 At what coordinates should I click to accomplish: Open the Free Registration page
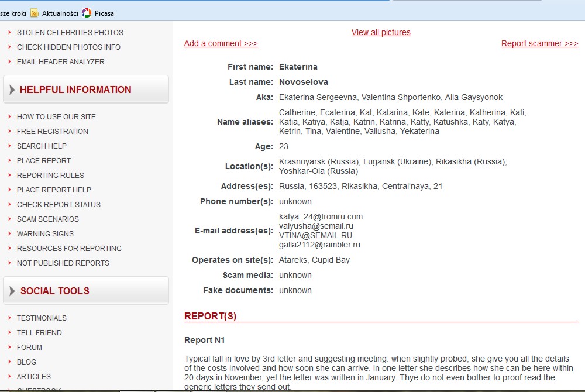tap(53, 132)
